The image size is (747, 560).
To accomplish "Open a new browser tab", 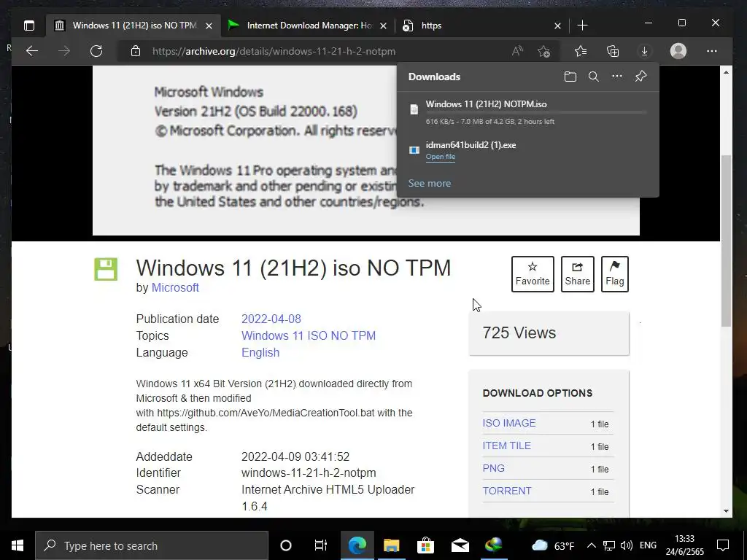I will (582, 26).
